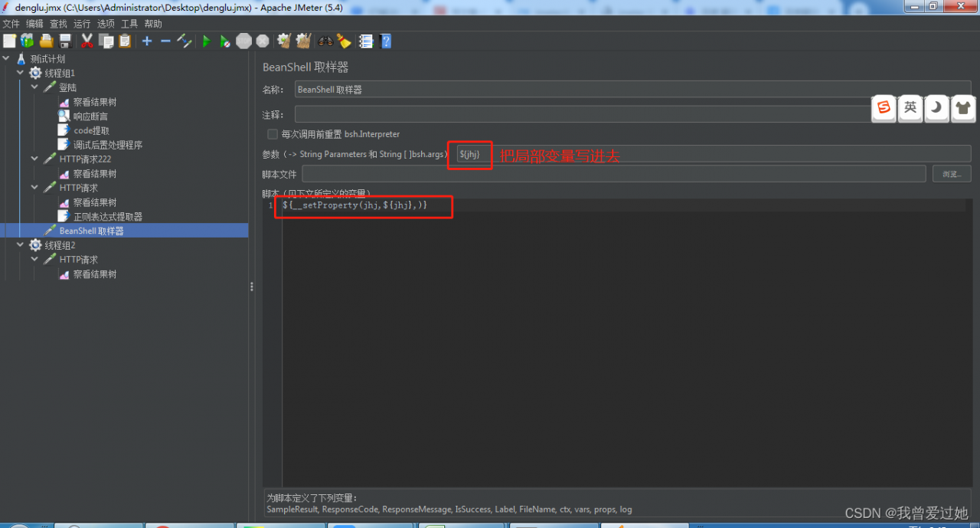Focus the 名称 name field

632,90
